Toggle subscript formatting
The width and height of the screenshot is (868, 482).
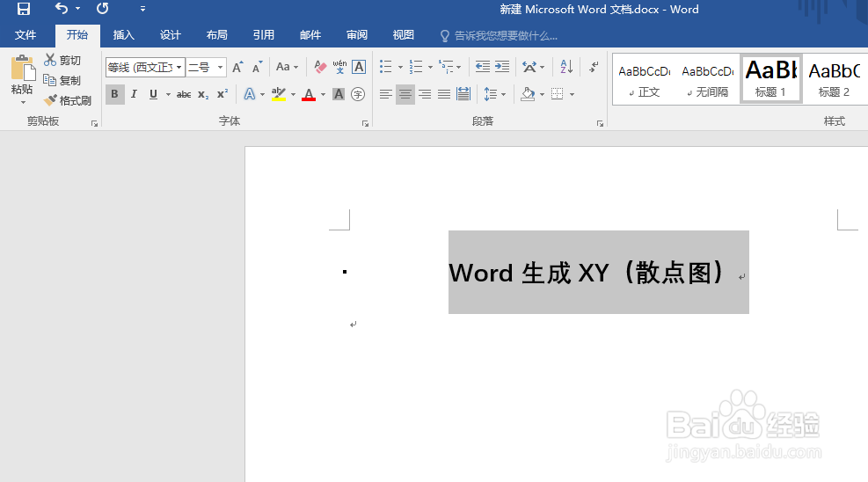[203, 95]
